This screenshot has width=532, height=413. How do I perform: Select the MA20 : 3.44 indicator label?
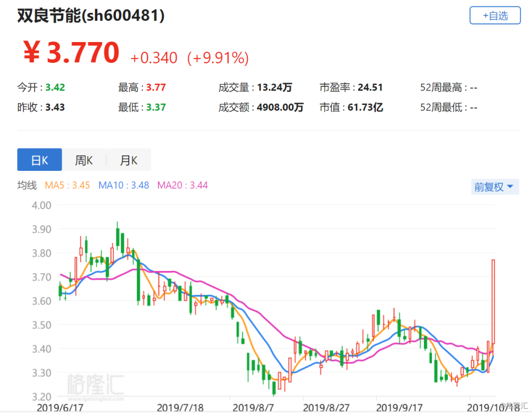(182, 185)
